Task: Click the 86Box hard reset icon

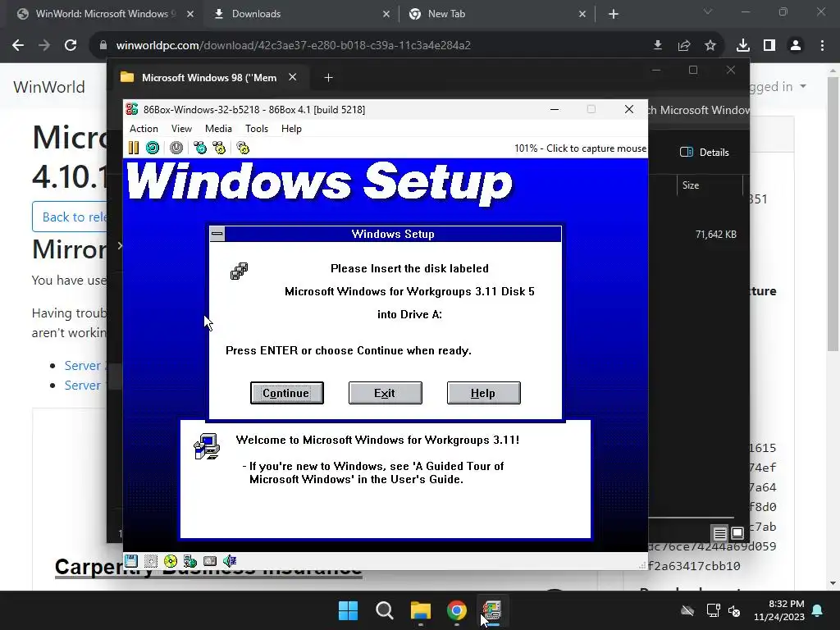Action: (x=153, y=148)
